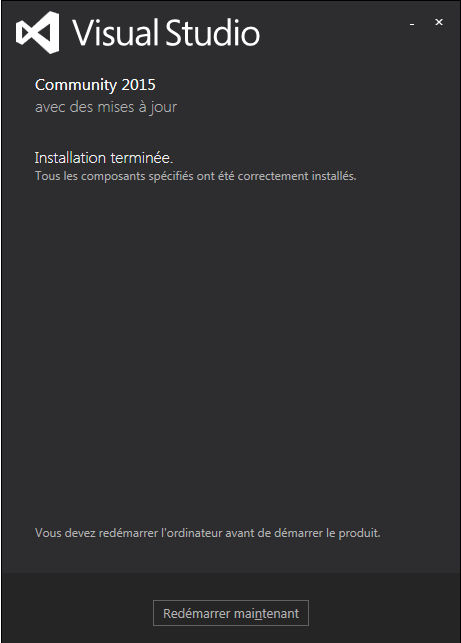This screenshot has height=643, width=461.
Task: Click the empty dark area mid-window
Action: pos(230,349)
